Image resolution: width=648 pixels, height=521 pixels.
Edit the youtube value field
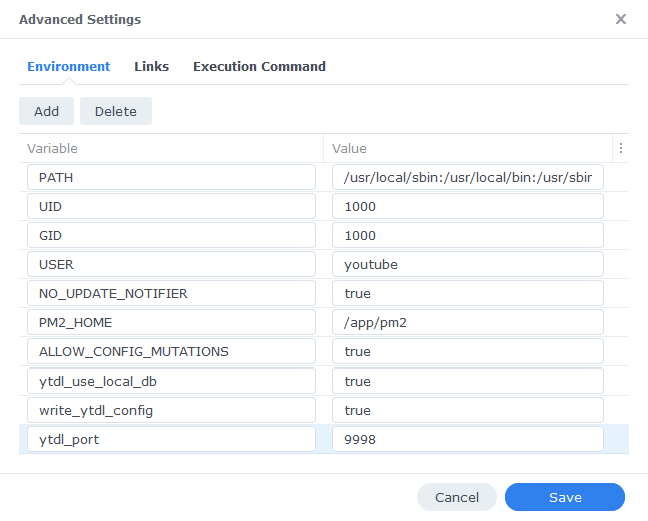(468, 264)
